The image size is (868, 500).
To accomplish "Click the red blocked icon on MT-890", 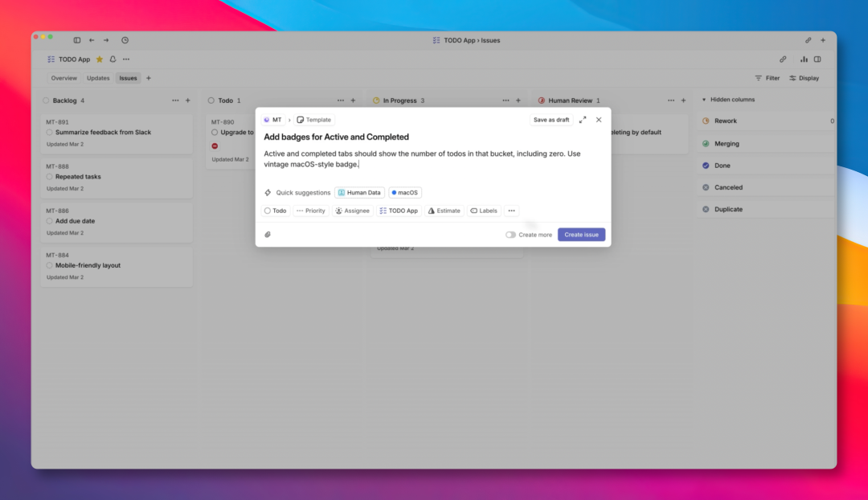I will point(215,146).
